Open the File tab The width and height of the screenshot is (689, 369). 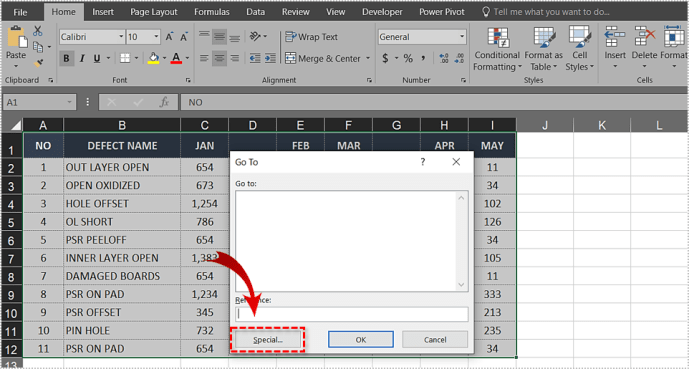point(20,12)
